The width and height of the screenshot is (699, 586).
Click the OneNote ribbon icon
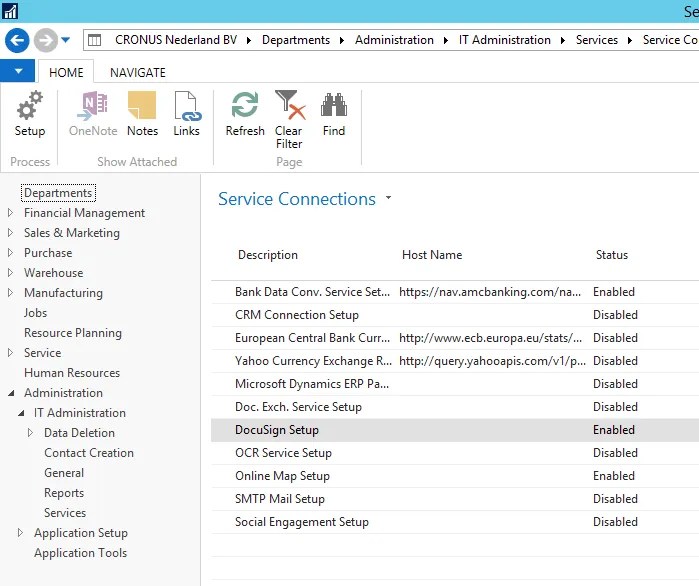pyautogui.click(x=93, y=114)
